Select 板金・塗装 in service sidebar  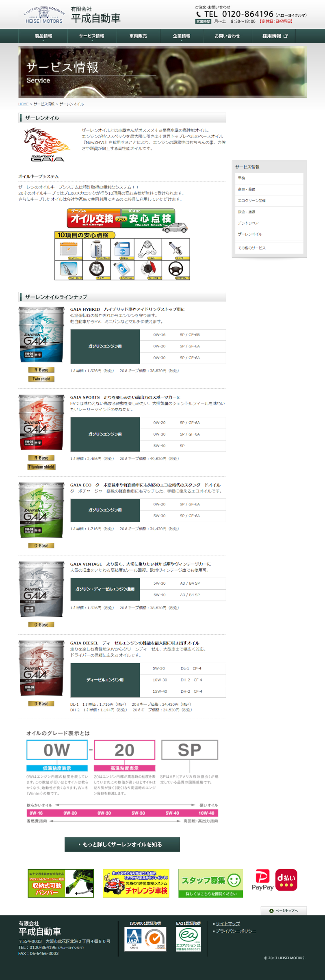coord(247,212)
